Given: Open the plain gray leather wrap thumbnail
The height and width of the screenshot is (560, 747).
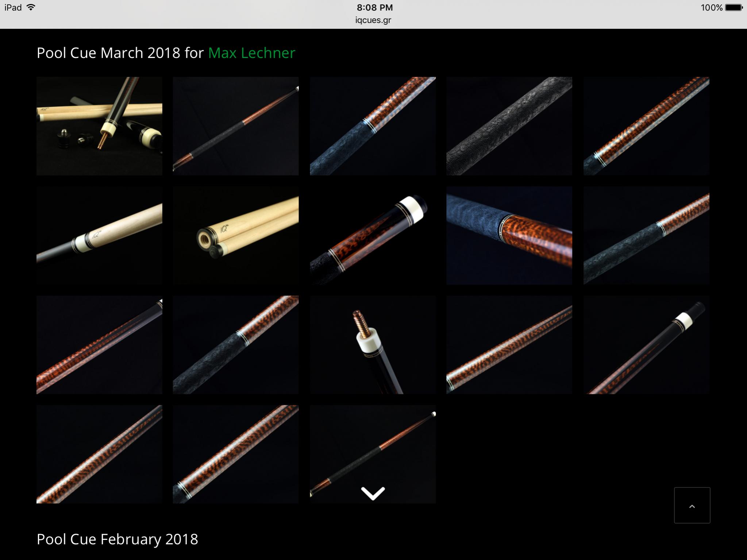Looking at the screenshot, I should point(509,126).
